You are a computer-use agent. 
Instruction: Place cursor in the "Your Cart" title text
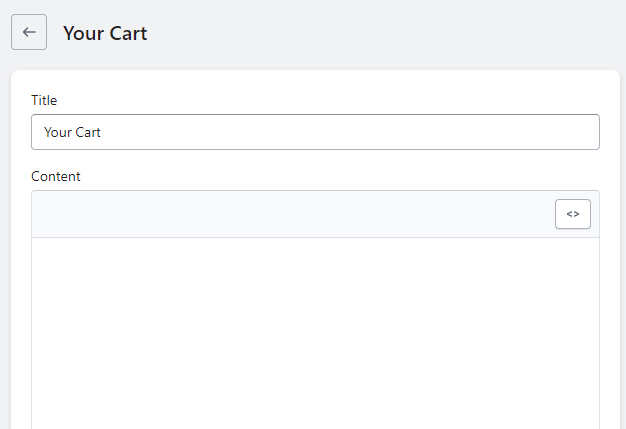(73, 132)
